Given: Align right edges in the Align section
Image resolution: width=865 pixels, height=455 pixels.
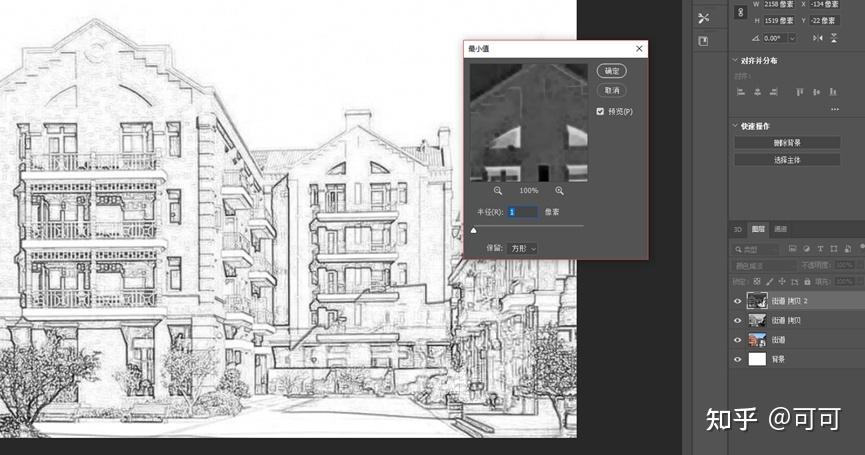Looking at the screenshot, I should pos(774,92).
